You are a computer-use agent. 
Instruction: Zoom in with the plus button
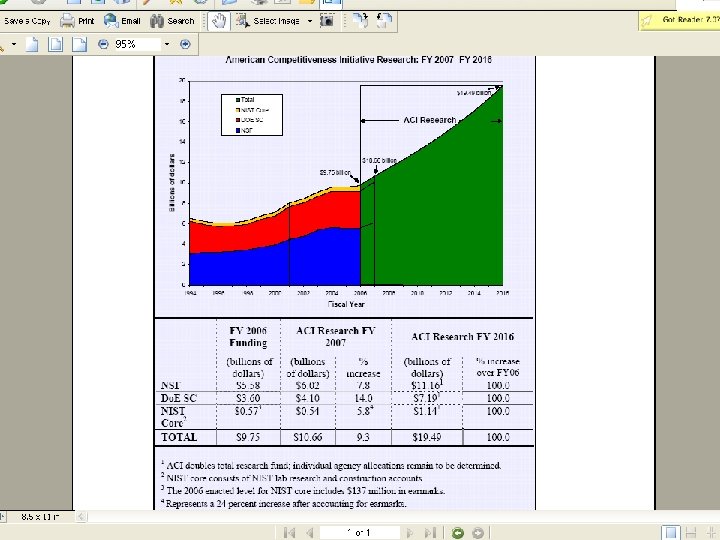pyautogui.click(x=185, y=45)
